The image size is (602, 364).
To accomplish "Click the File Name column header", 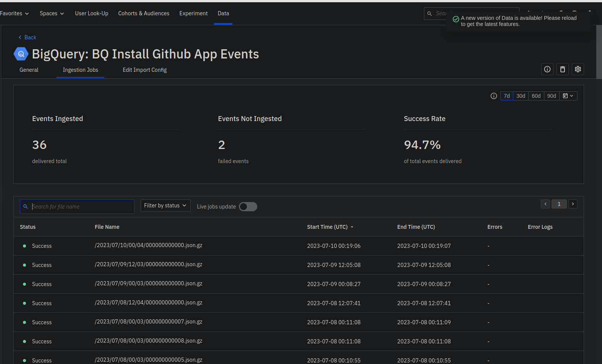I will [107, 227].
